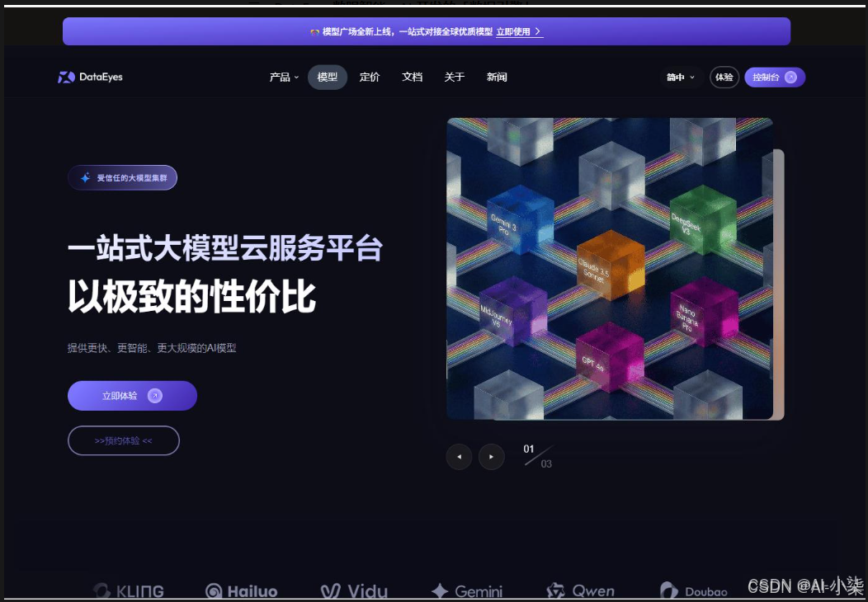This screenshot has height=602, width=868.
Task: Click the Doubao partner logo
Action: 694,591
